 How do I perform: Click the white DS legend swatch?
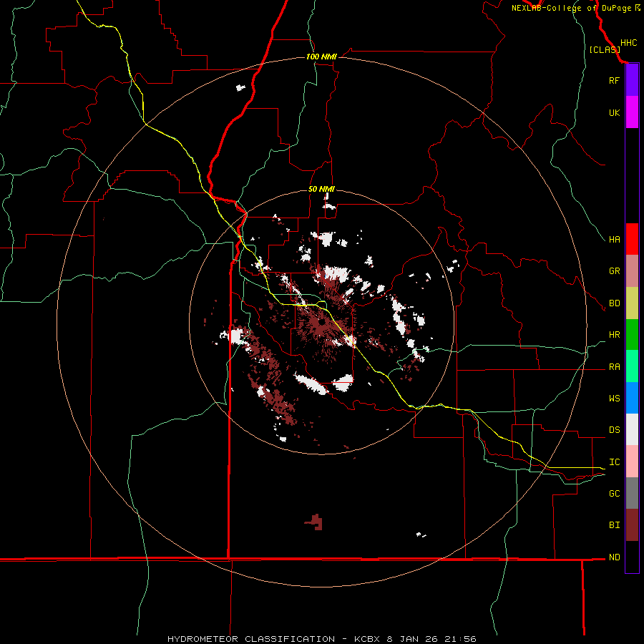coord(632,429)
